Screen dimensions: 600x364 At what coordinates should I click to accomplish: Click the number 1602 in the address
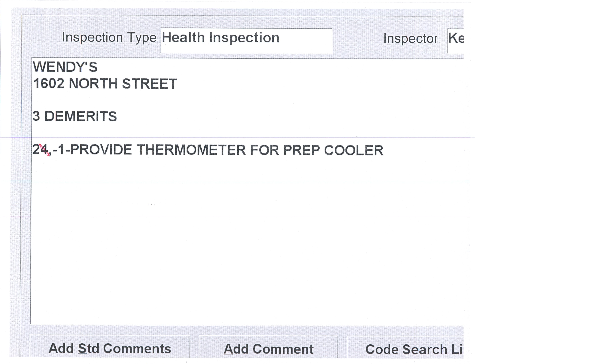(49, 84)
